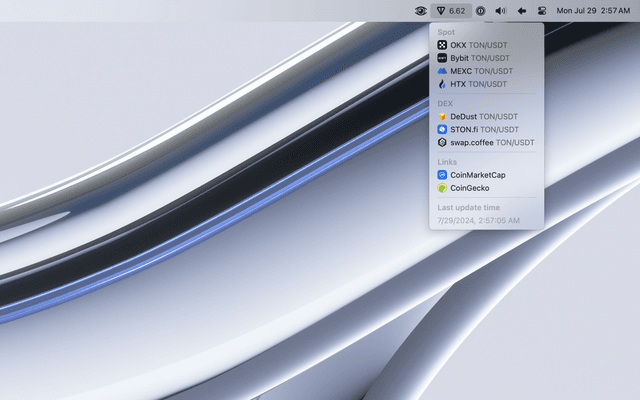Choose the MEXC TON/USDT market
The width and height of the screenshot is (640, 400).
[482, 71]
